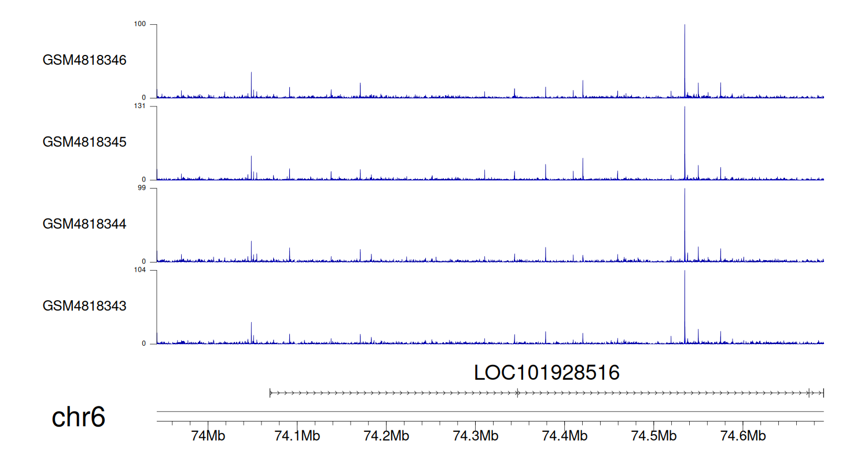Click the left start of the LOC101928516 gene line
868x451 pixels.
click(x=270, y=393)
